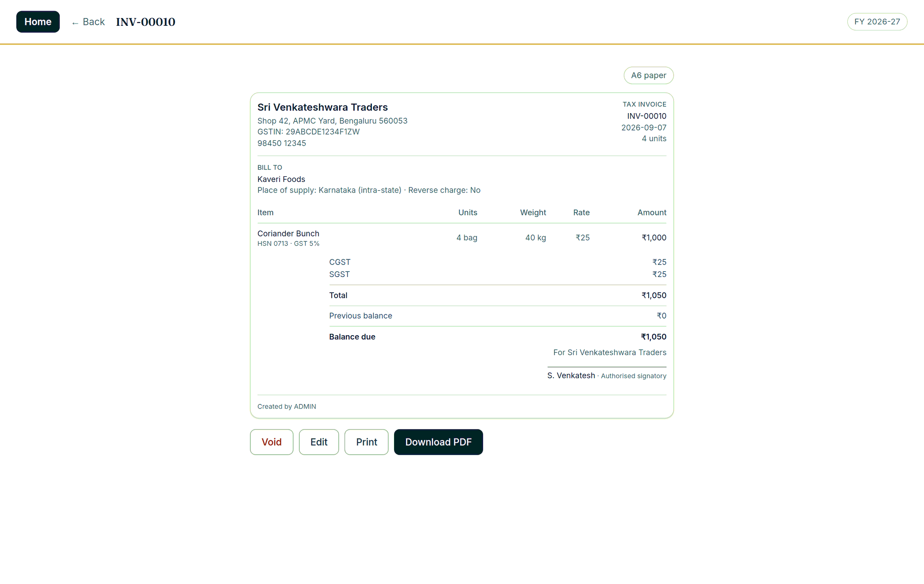Click the BILL TO label
924x584 pixels.
coord(269,168)
